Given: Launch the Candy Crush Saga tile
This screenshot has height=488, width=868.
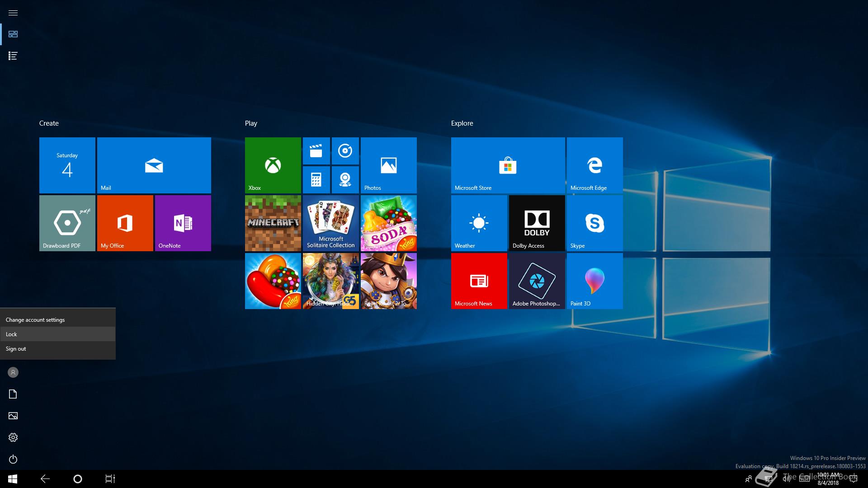Looking at the screenshot, I should 273,281.
